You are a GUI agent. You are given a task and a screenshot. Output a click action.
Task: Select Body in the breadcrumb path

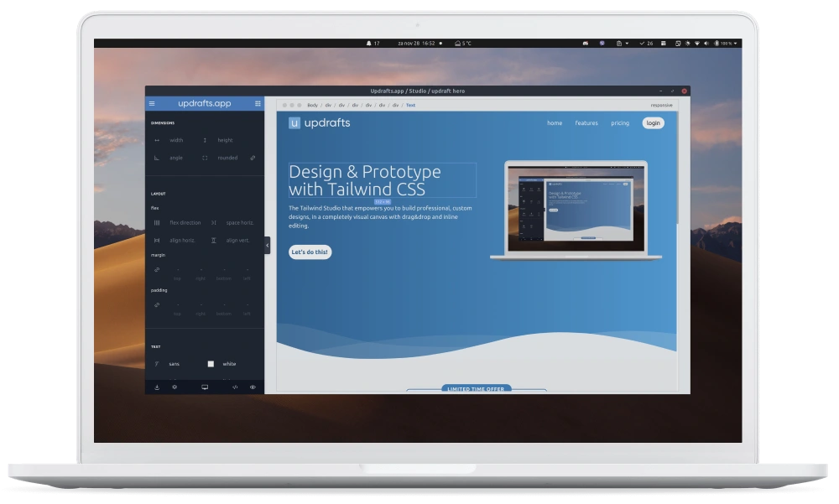point(312,106)
